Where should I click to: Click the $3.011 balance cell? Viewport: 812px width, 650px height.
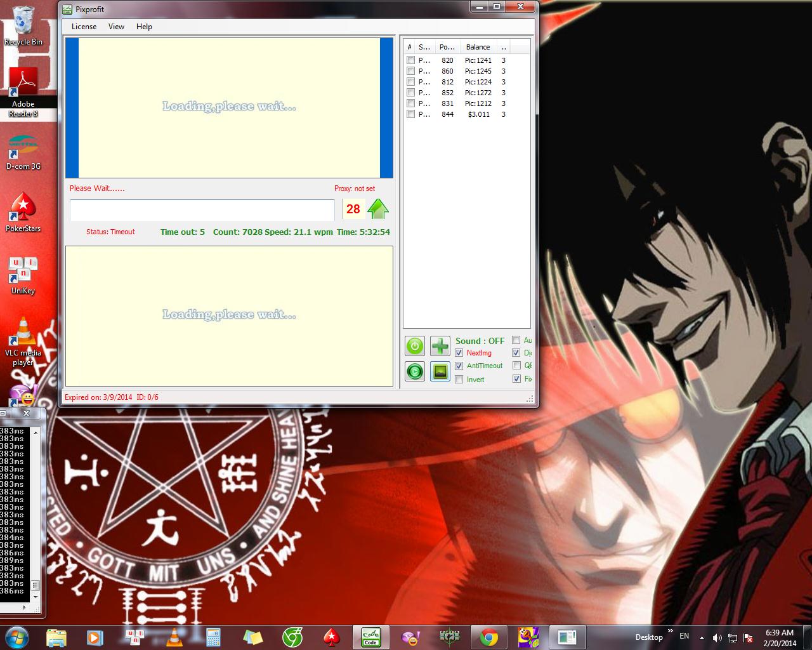(478, 114)
